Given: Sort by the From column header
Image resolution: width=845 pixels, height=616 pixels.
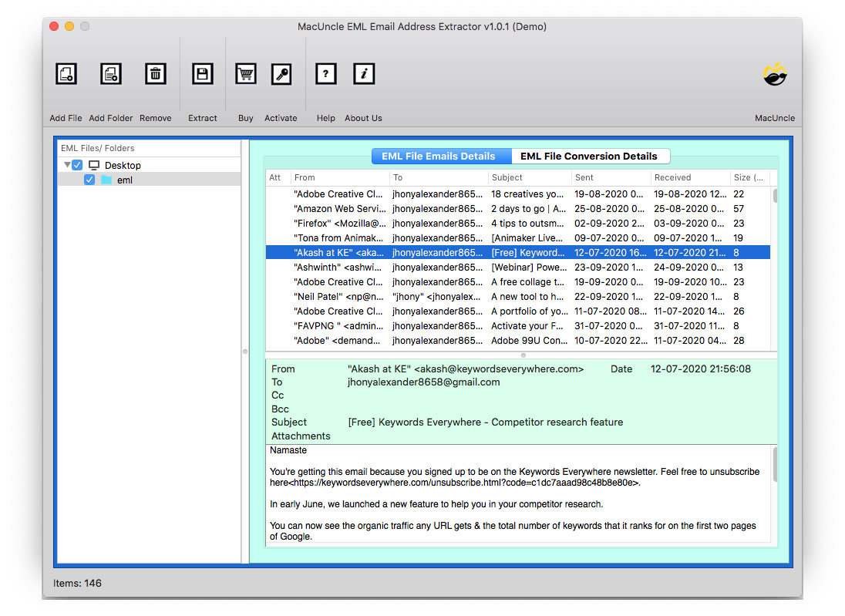Looking at the screenshot, I should coord(339,177).
